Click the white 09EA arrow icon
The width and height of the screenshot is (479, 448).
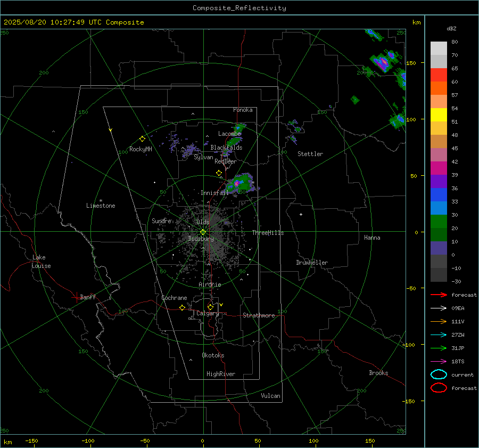(x=439, y=308)
